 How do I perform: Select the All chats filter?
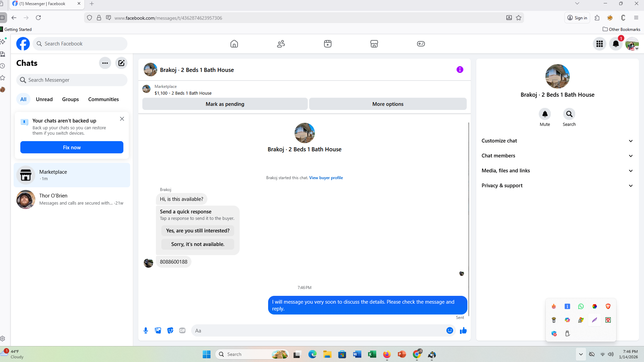(x=23, y=99)
